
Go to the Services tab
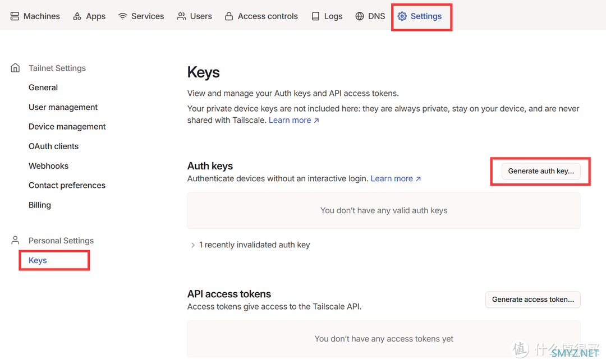(x=141, y=16)
